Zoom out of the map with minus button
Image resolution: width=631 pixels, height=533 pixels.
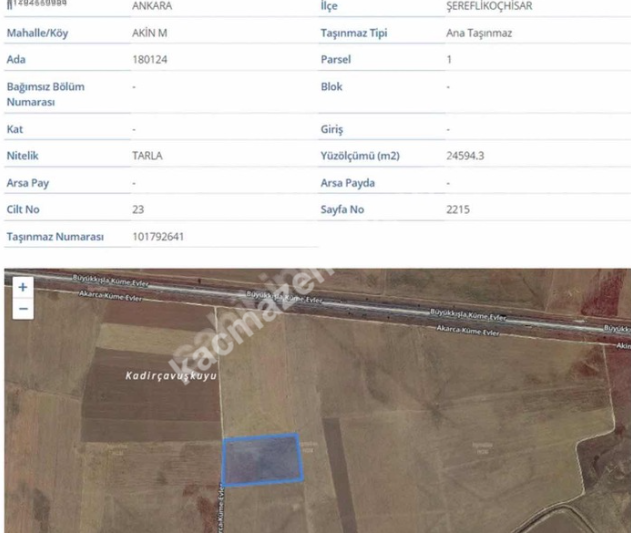pos(23,309)
